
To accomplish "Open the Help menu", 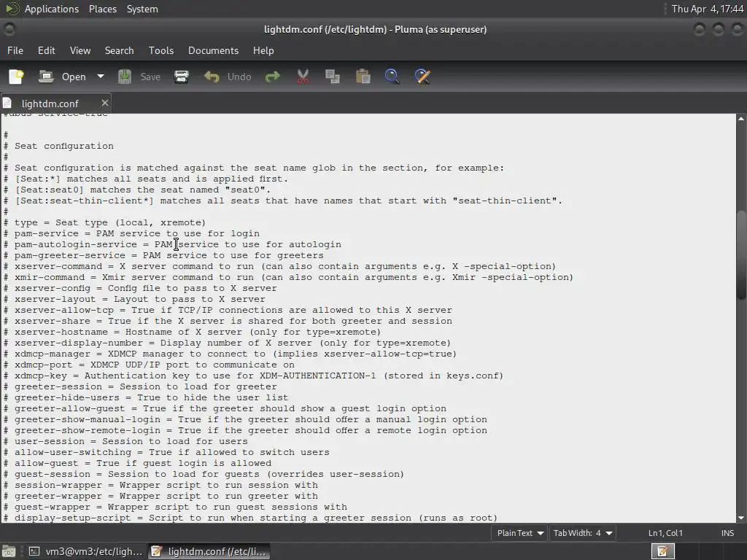I will [263, 50].
